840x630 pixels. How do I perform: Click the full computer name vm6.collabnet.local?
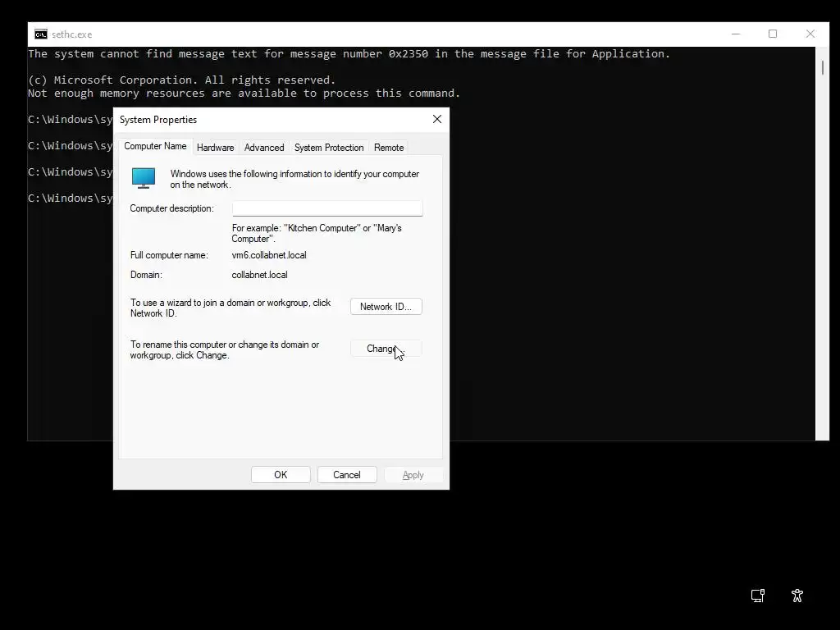(269, 255)
